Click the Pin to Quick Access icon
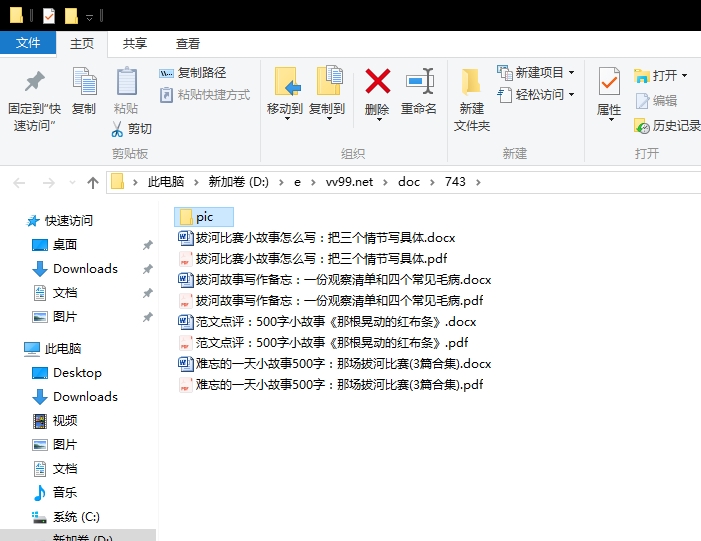The height and width of the screenshot is (541, 701). [x=34, y=82]
